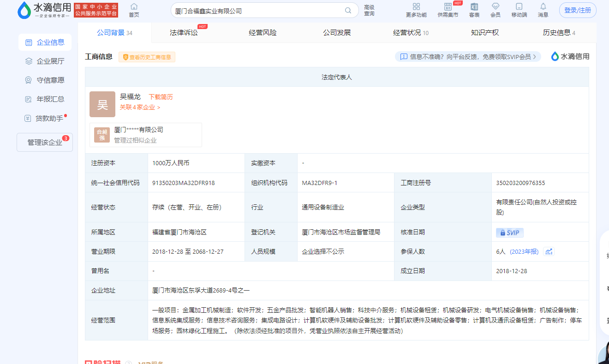Image resolution: width=609 pixels, height=364 pixels.
Task: Click 查看历史工商信息 badge
Action: coord(147,57)
